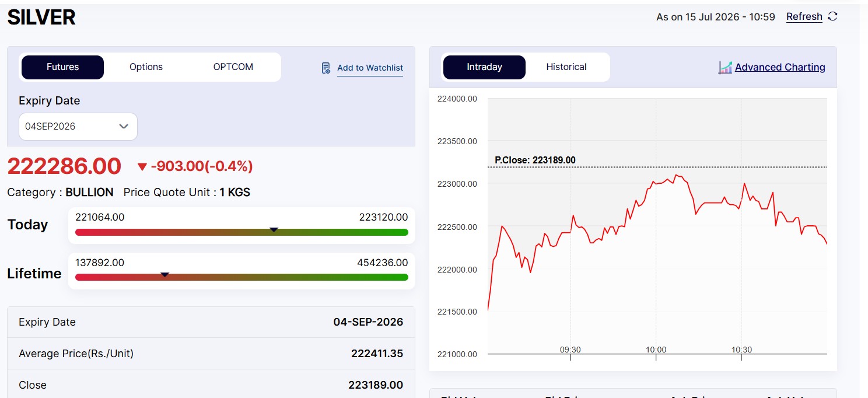Click the Lifetime price range bar
This screenshot has height=398, width=868.
(x=242, y=277)
